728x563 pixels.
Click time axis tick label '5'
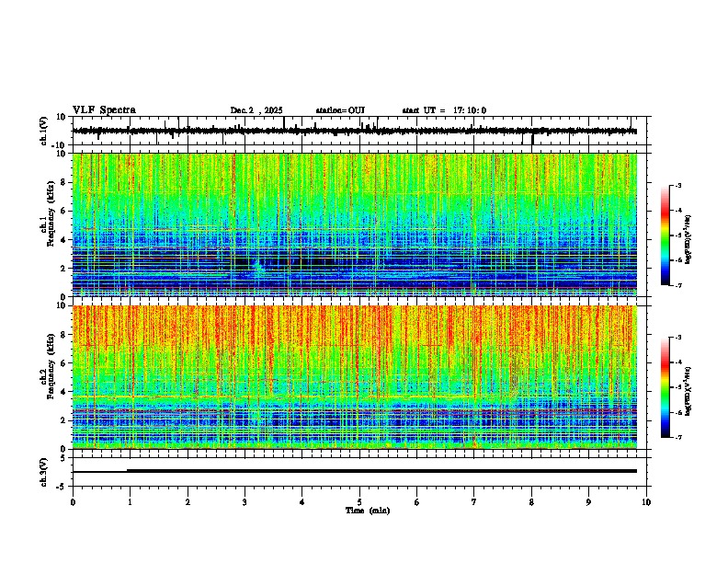pyautogui.click(x=359, y=502)
